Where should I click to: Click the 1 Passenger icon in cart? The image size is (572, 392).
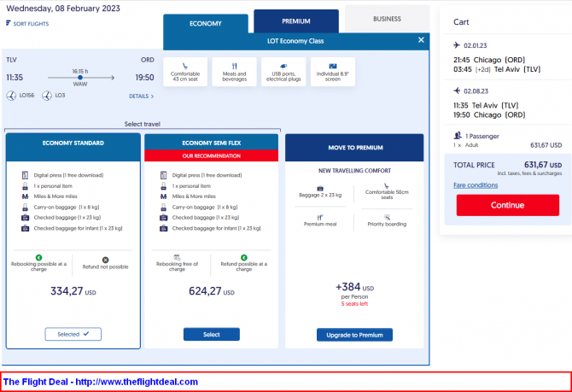(x=458, y=136)
